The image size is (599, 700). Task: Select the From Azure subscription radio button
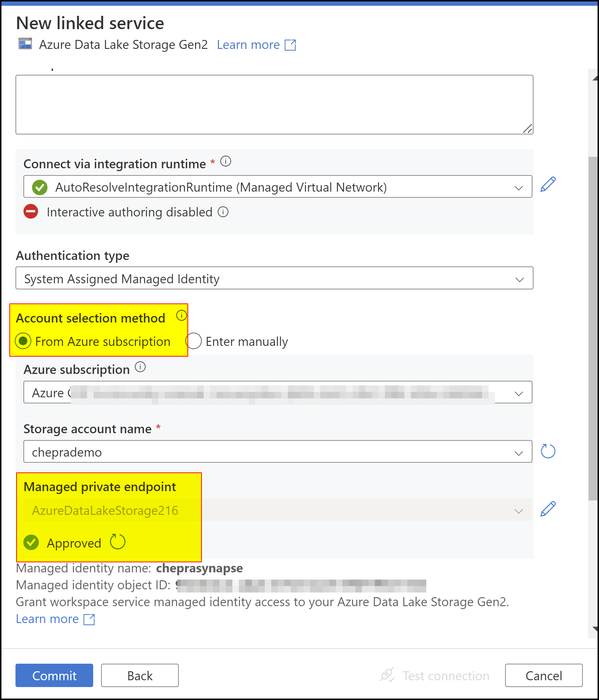pyautogui.click(x=23, y=341)
